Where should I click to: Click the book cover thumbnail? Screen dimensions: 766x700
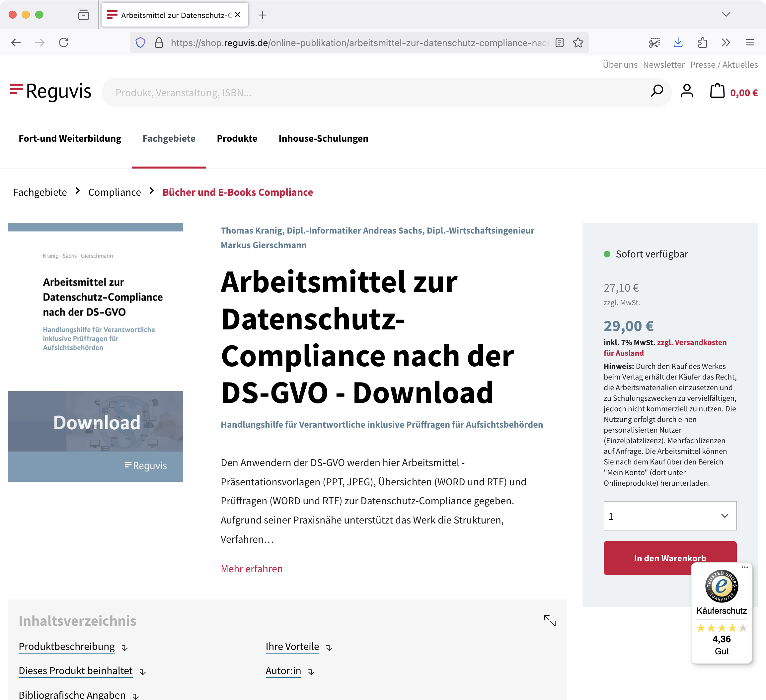tap(95, 352)
